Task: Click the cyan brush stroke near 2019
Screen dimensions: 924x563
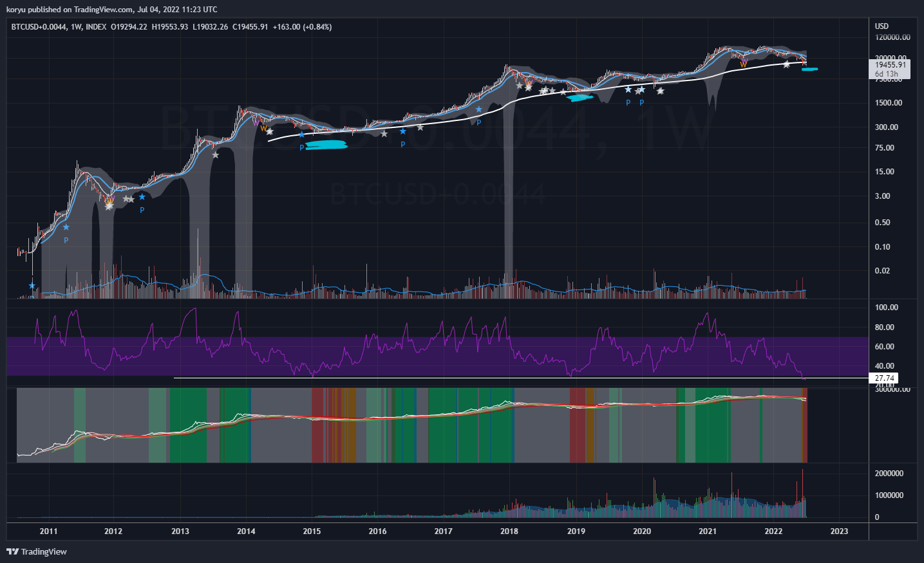Action: pos(580,98)
